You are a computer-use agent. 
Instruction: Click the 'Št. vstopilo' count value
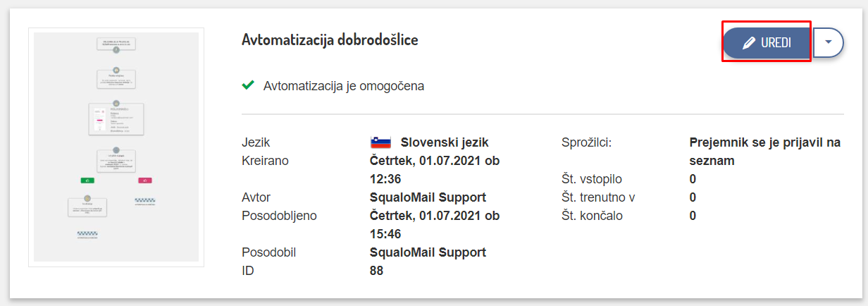pyautogui.click(x=693, y=179)
